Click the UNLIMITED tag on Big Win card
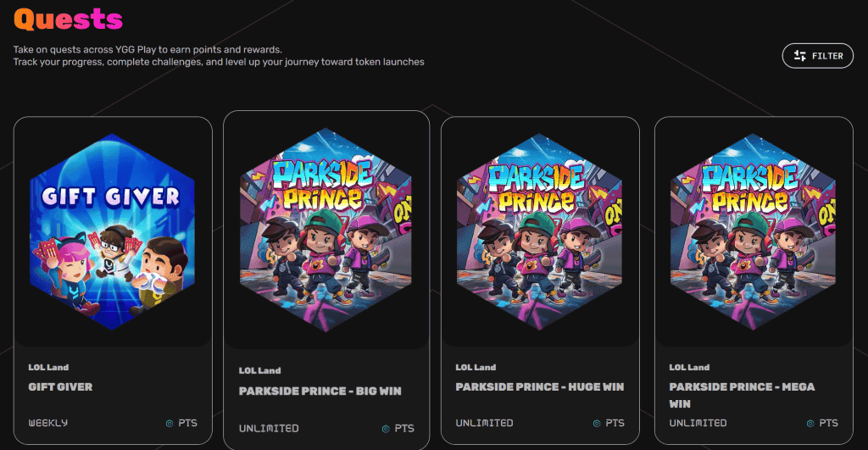 click(268, 428)
